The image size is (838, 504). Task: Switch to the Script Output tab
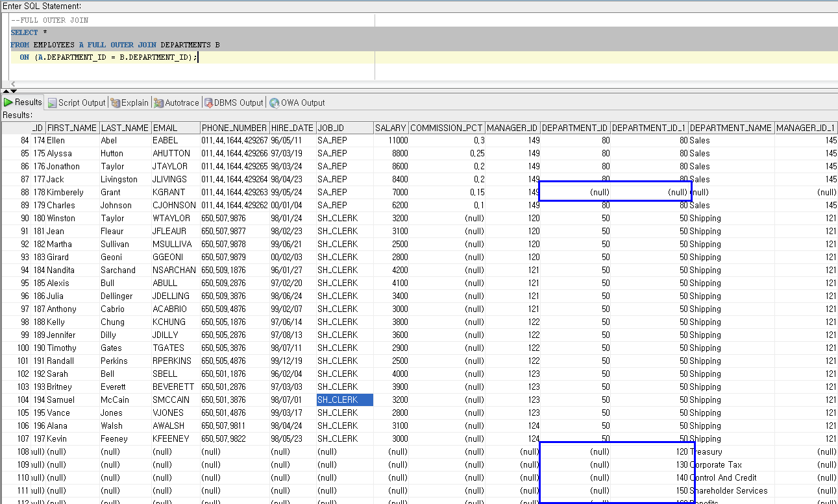[x=81, y=102]
